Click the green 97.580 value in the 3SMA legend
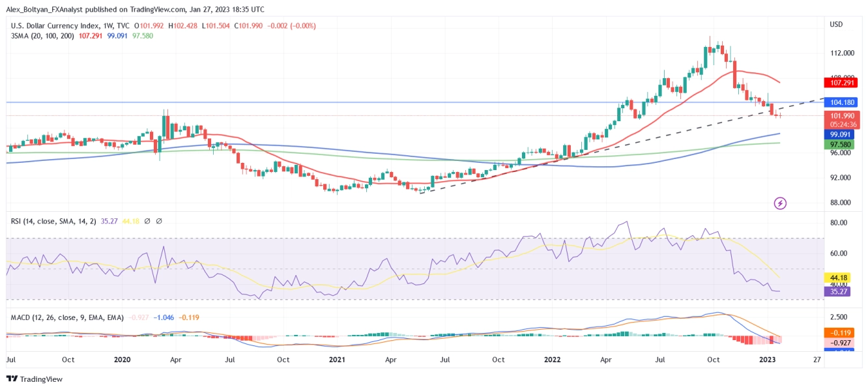868x389 pixels. point(142,36)
